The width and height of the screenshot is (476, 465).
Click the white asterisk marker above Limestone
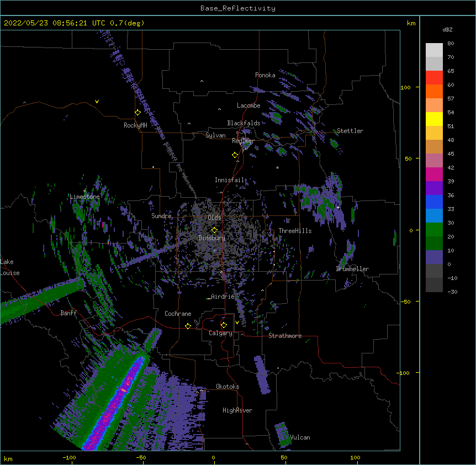click(x=84, y=191)
